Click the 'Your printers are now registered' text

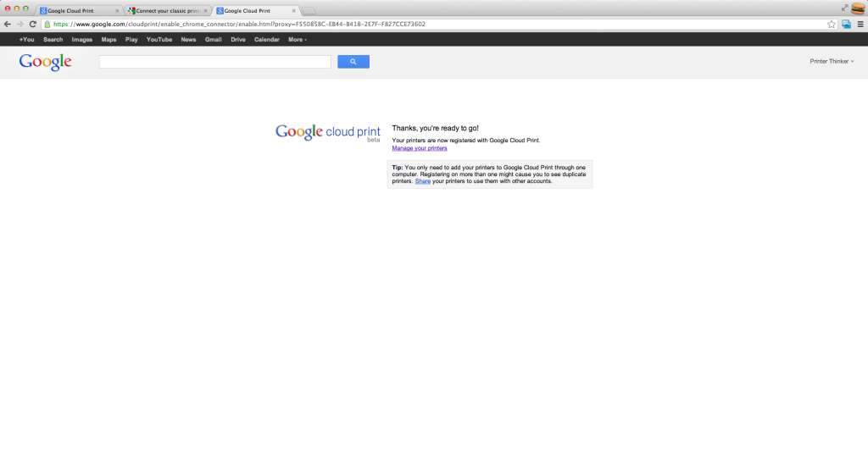point(465,141)
